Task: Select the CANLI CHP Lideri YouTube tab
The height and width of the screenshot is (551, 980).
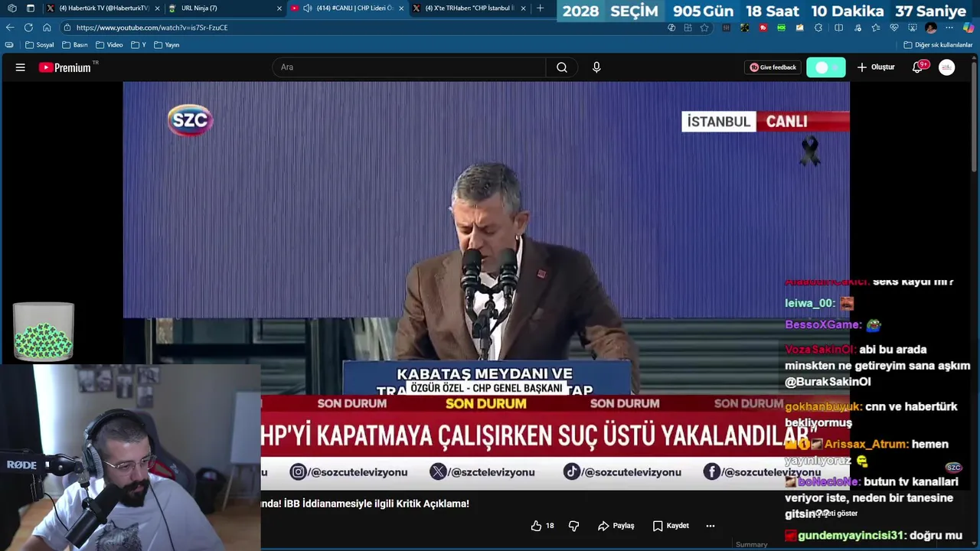Action: point(348,8)
